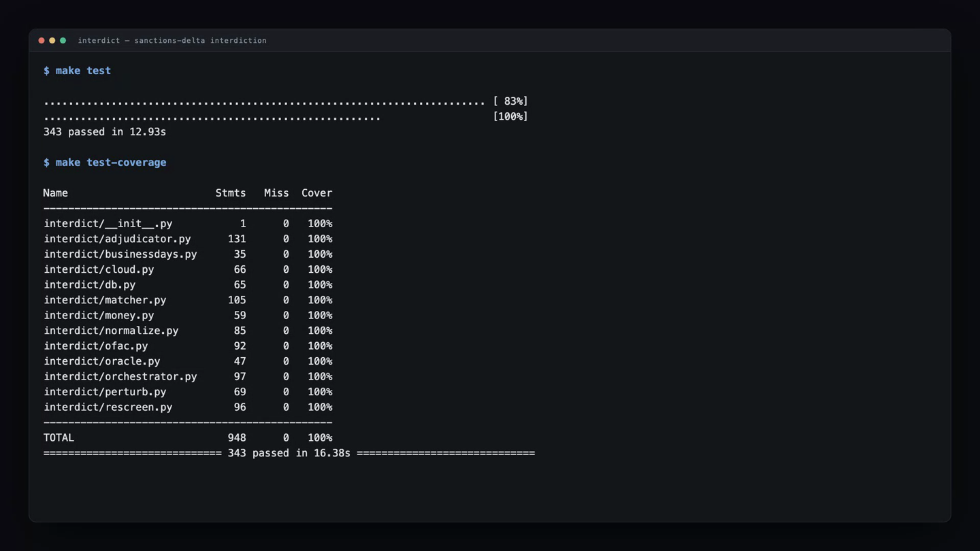Click the yellow minimize window button
This screenshot has height=551, width=980.
click(x=52, y=41)
